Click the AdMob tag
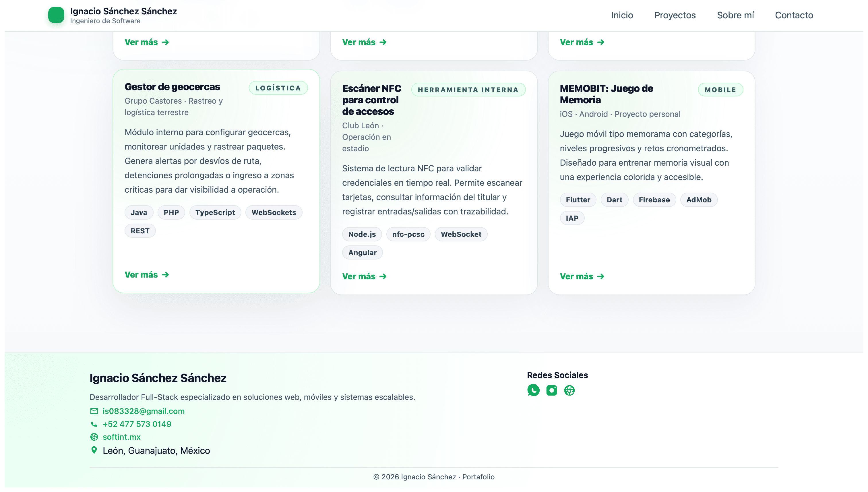The height and width of the screenshot is (492, 868). click(699, 200)
